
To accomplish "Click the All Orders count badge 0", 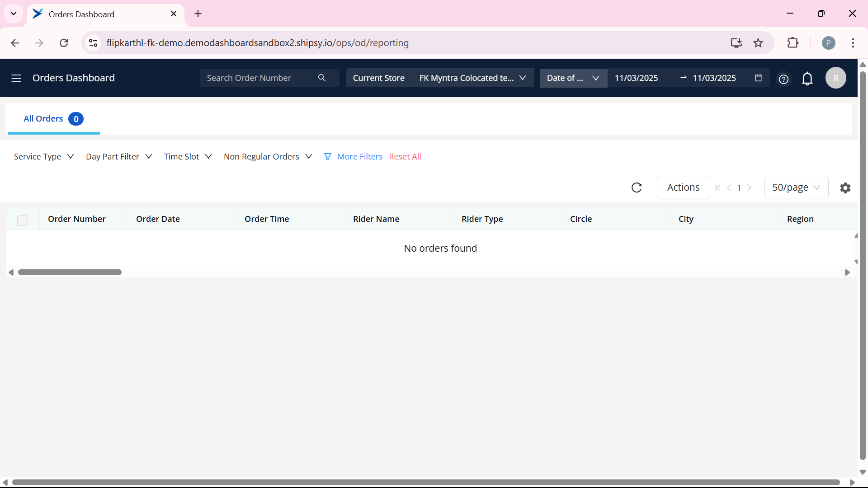I will 76,119.
